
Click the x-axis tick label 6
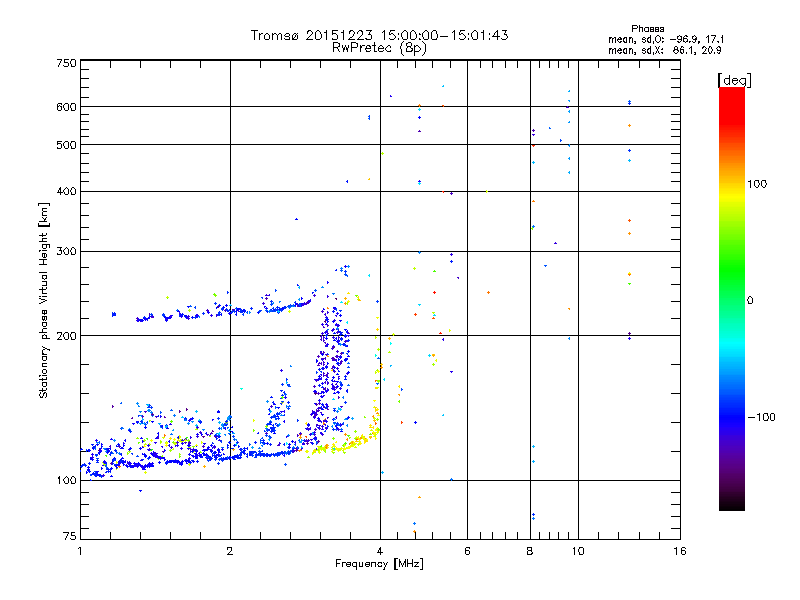pyautogui.click(x=467, y=551)
